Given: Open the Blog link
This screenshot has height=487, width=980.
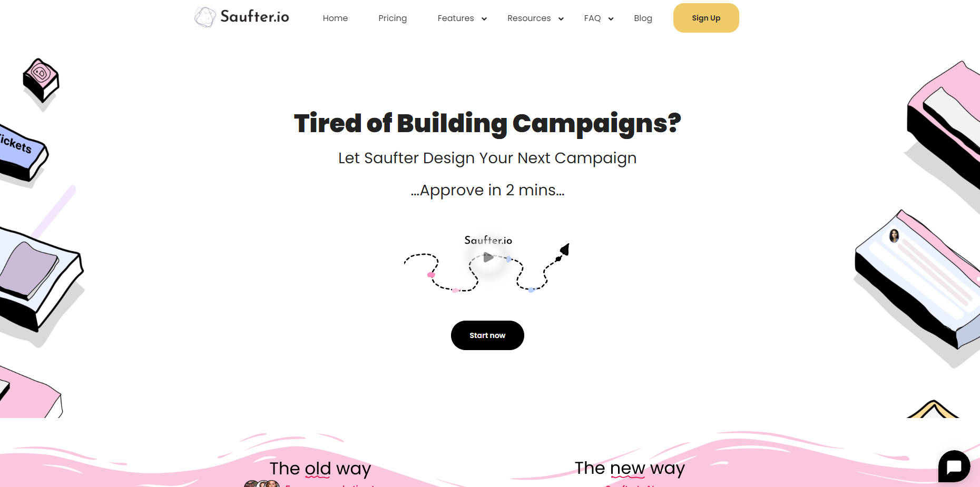Looking at the screenshot, I should tap(643, 18).
